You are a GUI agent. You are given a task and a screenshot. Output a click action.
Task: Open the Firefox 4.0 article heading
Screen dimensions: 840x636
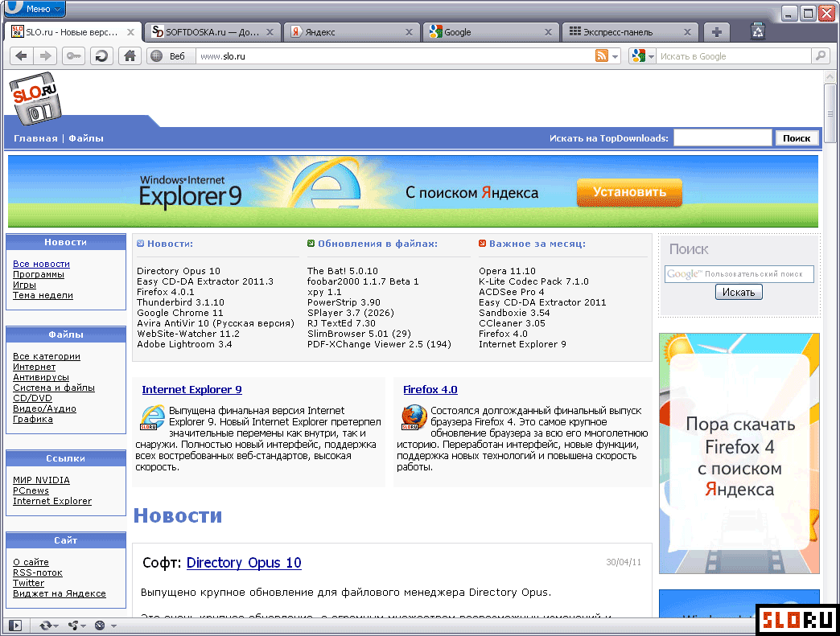(x=430, y=390)
